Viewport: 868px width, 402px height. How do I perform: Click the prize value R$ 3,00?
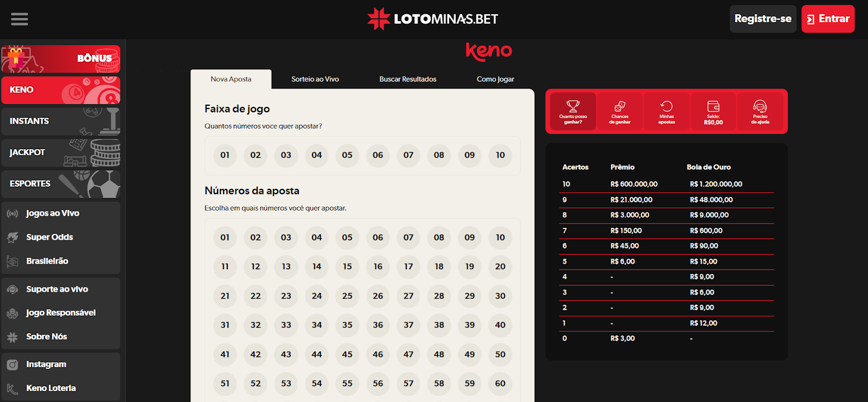(622, 338)
